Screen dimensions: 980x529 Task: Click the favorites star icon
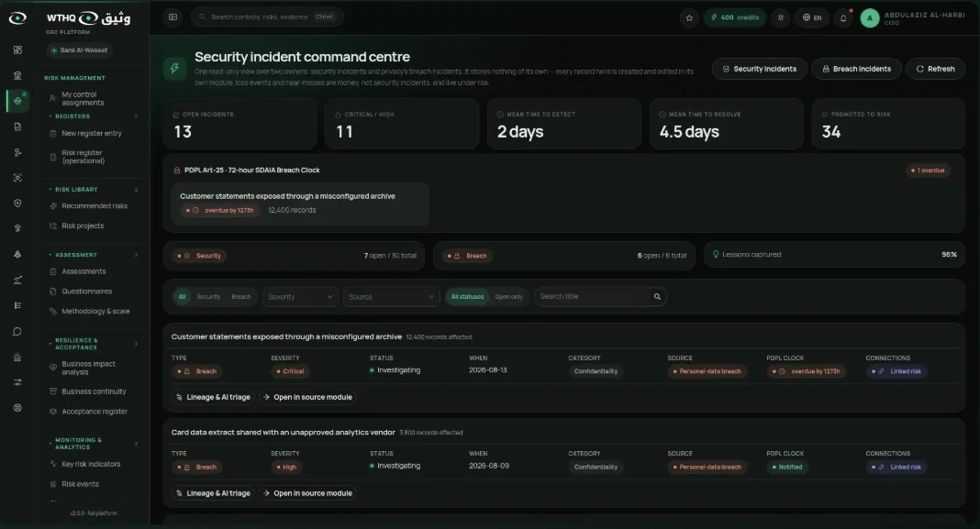coord(689,17)
